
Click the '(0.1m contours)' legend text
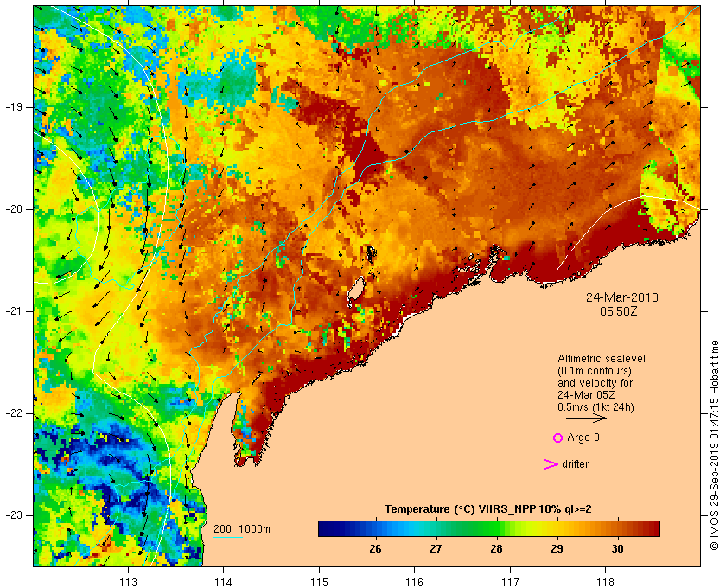(595, 371)
